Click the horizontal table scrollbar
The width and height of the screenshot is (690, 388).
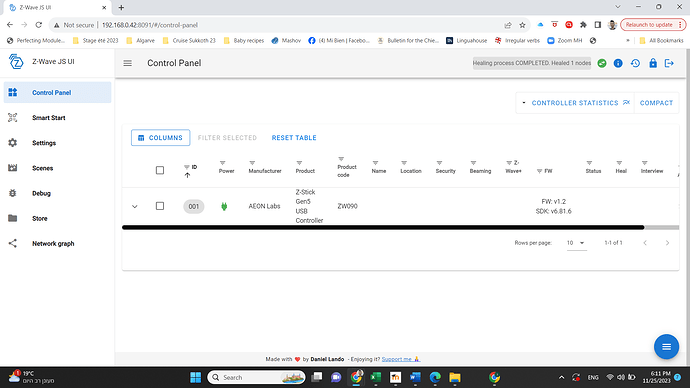(x=383, y=227)
